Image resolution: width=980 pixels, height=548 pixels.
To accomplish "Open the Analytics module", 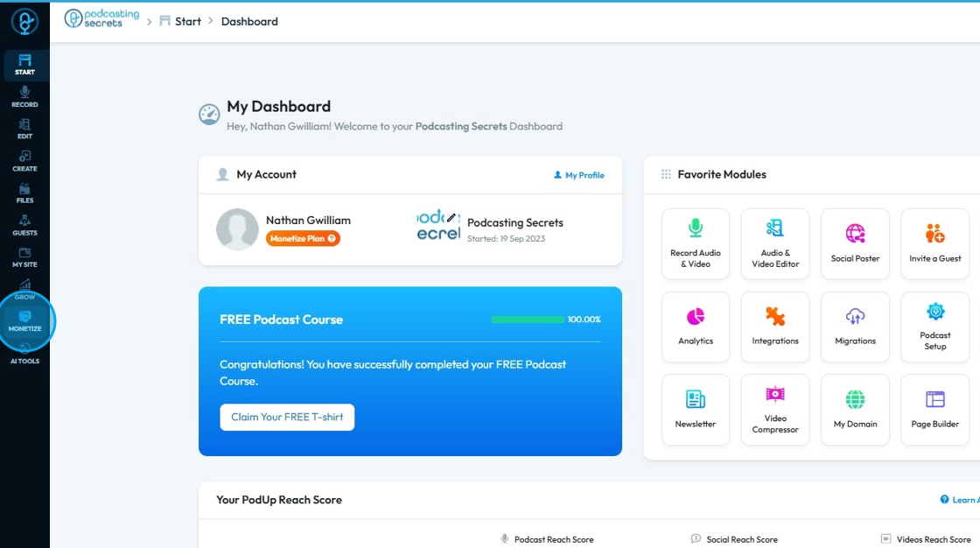I will (x=696, y=327).
